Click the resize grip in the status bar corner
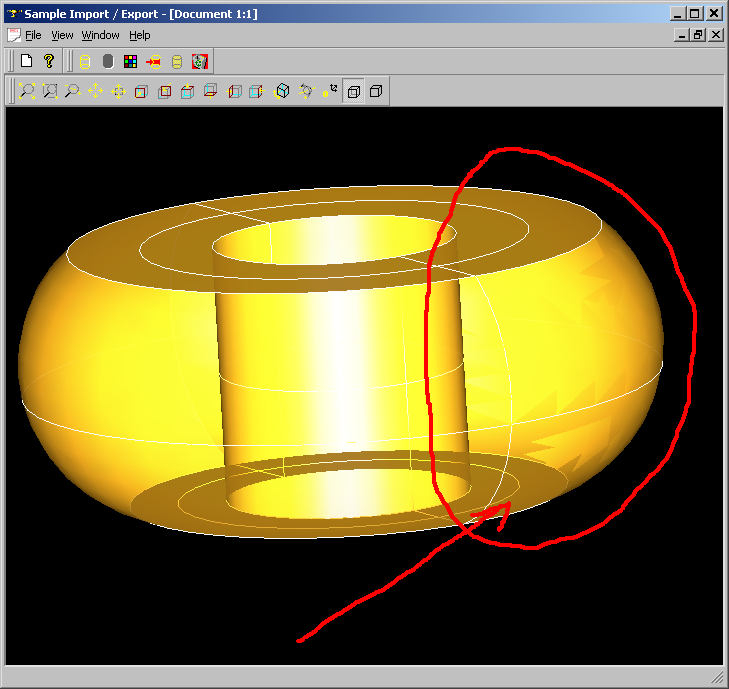Viewport: 729px width, 689px height. click(x=716, y=677)
